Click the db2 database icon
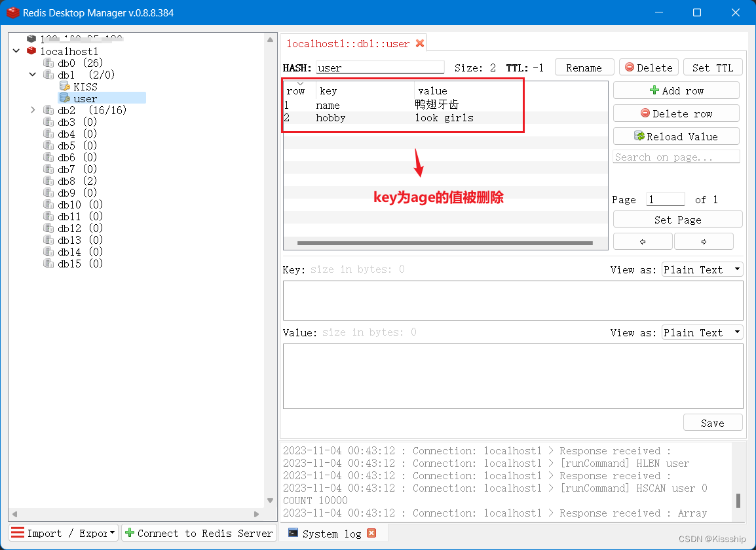 48,110
